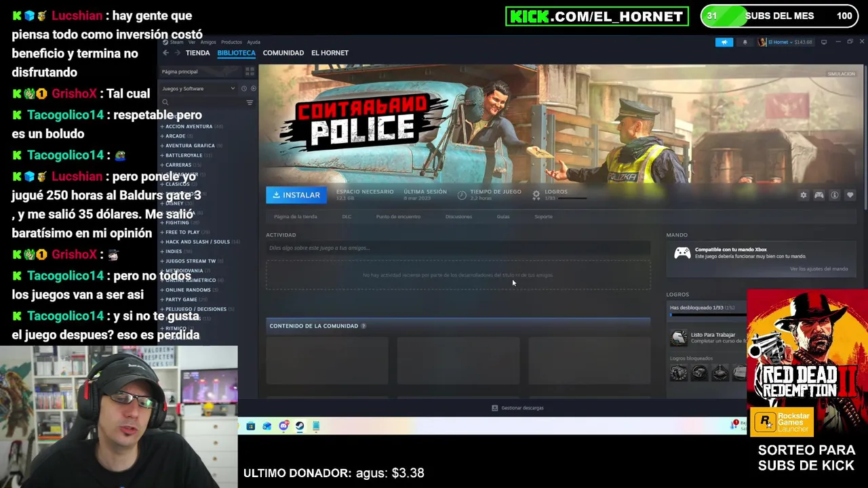This screenshot has height=488, width=868.
Task: Open the EL HORNET profile tab
Action: point(330,53)
